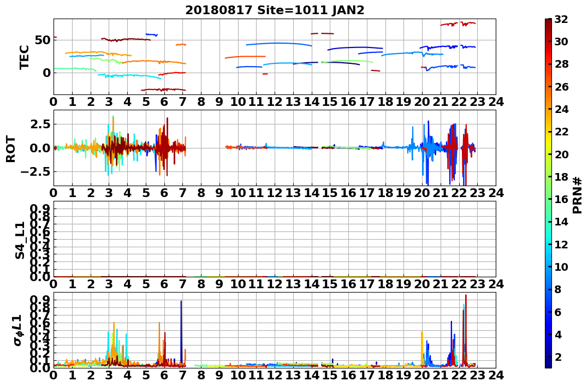This screenshot has width=588, height=387.
Task: Click the 'PRN#' colorbar label
Action: [578, 195]
